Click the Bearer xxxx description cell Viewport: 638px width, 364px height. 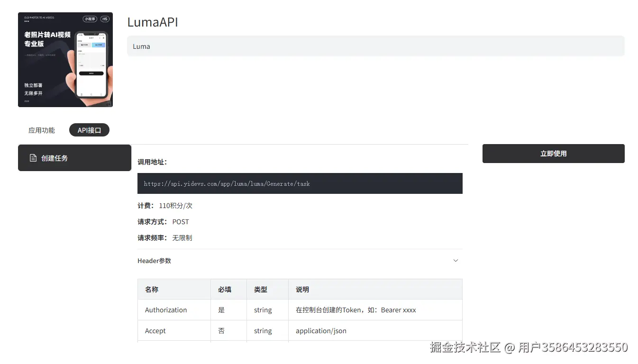point(375,310)
